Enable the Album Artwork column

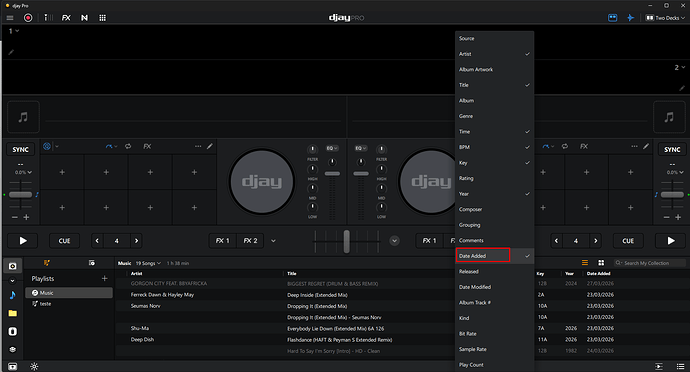pos(495,70)
